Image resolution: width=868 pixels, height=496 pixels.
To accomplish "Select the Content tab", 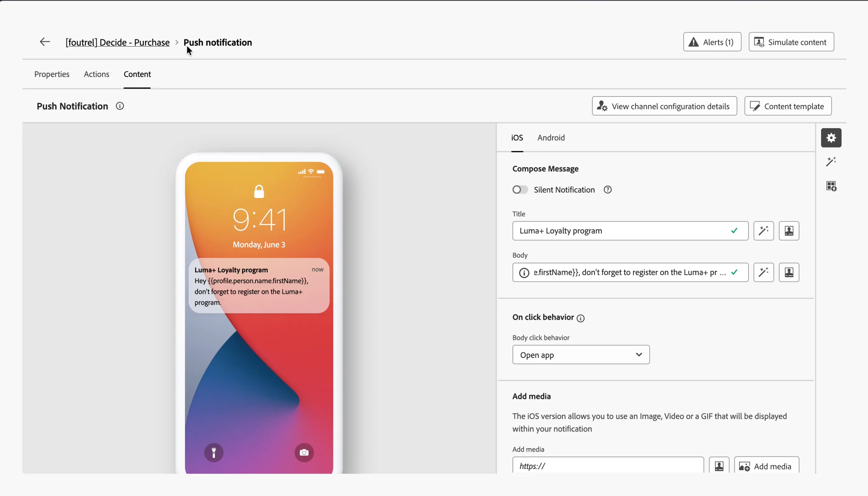I will [137, 74].
